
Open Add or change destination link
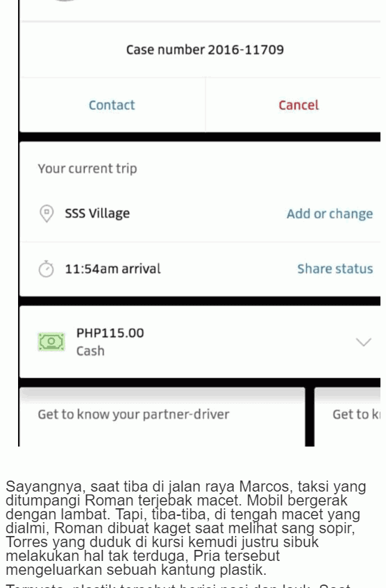tap(330, 214)
